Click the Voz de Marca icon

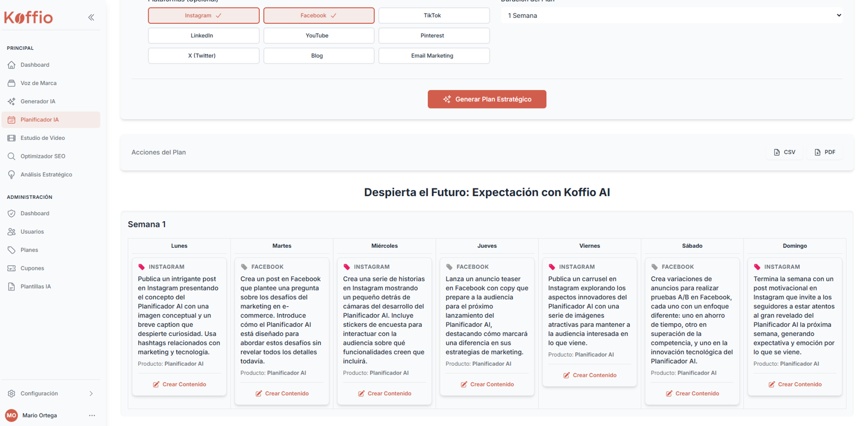coord(11,83)
